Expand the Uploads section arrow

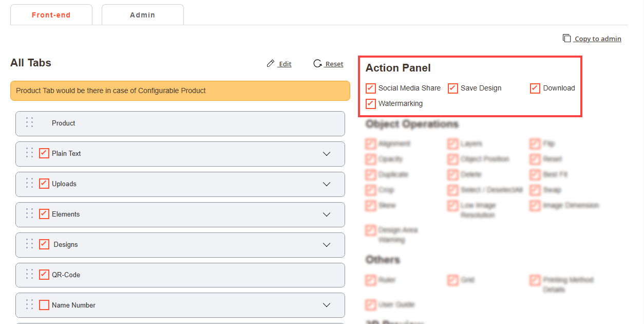point(327,184)
